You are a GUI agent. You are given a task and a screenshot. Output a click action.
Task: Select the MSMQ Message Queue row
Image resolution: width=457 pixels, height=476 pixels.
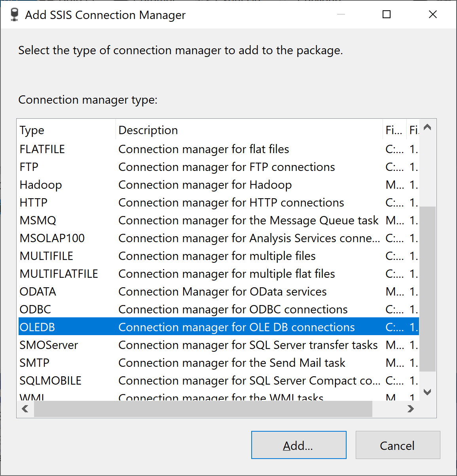coord(38,220)
